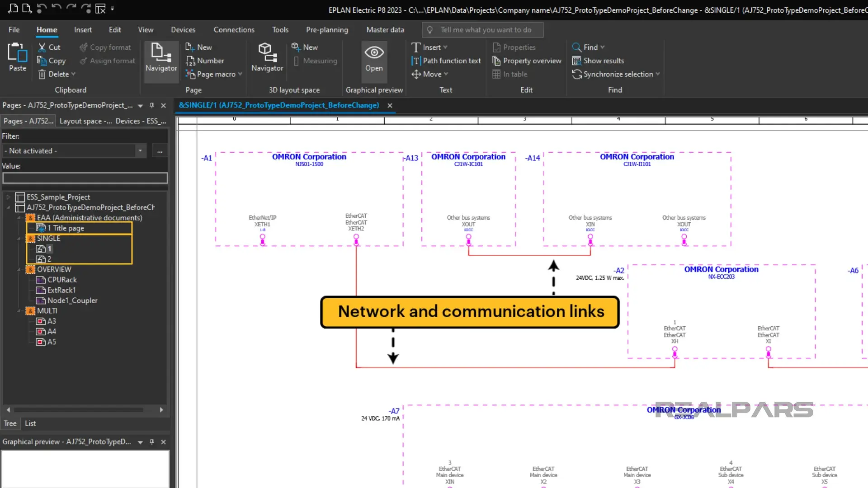
Task: Open Property overview
Action: coord(527,61)
